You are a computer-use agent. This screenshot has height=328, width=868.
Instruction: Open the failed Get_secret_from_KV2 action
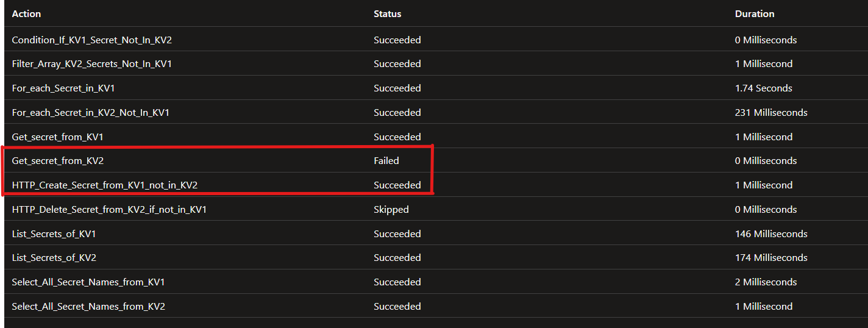coord(62,161)
